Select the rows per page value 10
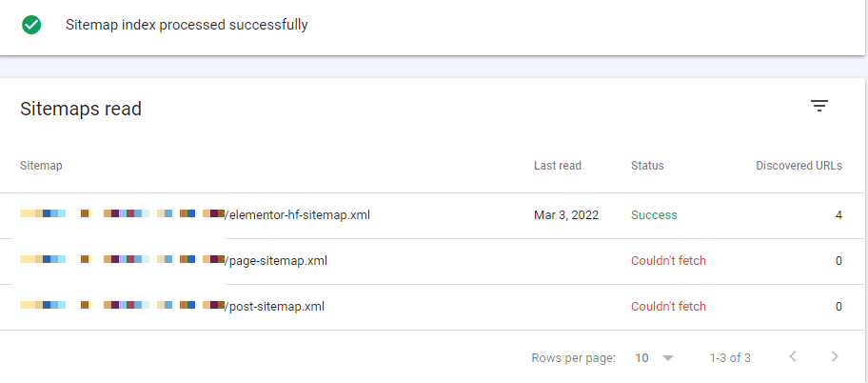Screen dimensions: 868x383 pyautogui.click(x=641, y=358)
